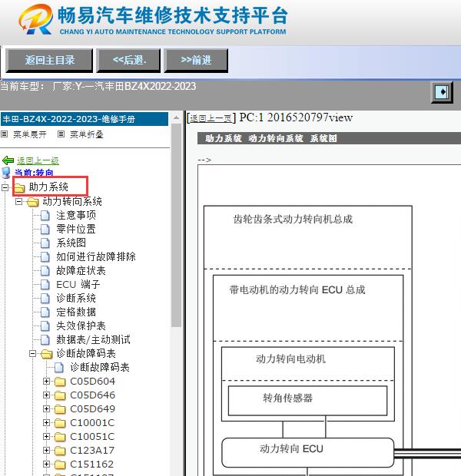The image size is (461, 476).
Task: Click the C05D649 folder icon
Action: pos(60,409)
